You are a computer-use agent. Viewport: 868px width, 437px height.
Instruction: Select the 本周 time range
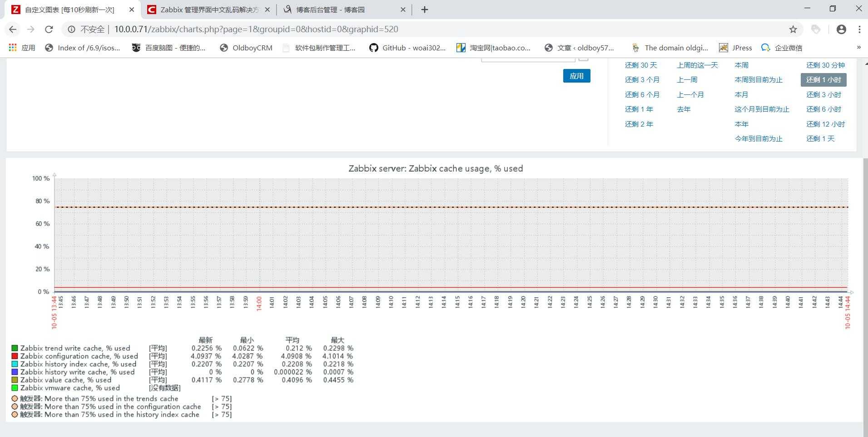741,65
